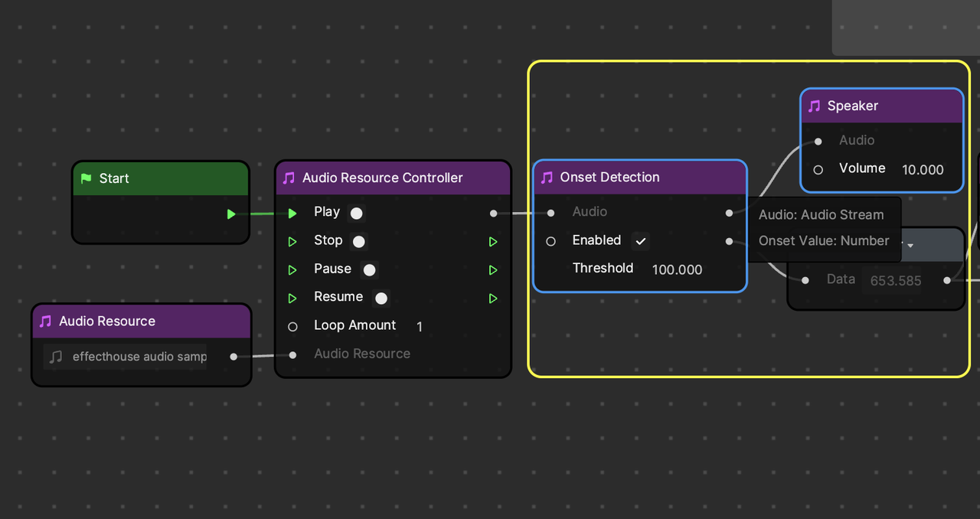The image size is (980, 519).
Task: Click music note icon in Audio Resource Controller header
Action: [x=289, y=178]
